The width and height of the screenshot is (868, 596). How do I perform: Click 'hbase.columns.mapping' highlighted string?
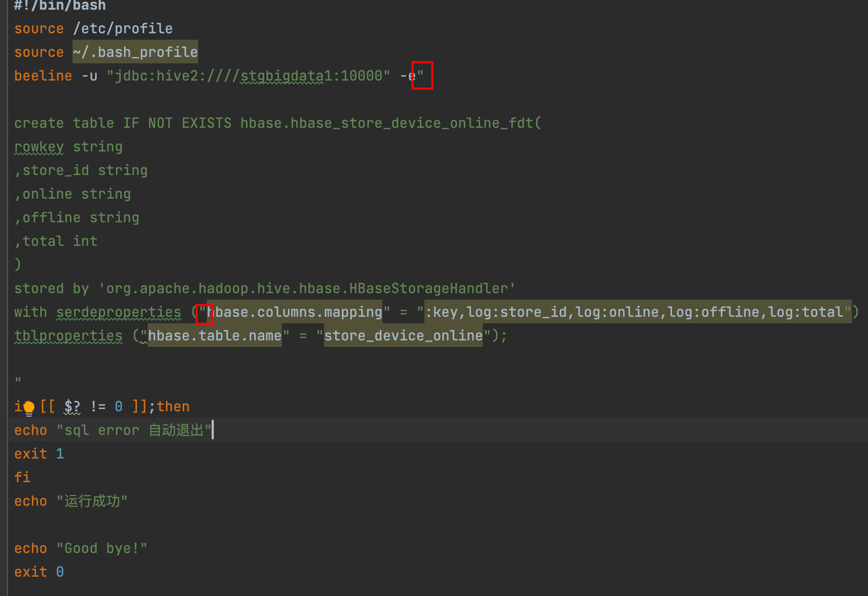pyautogui.click(x=294, y=312)
